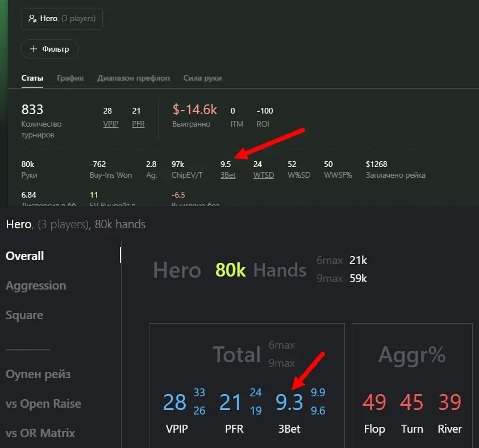Switch to the Статы tab
The height and width of the screenshot is (448, 479).
pyautogui.click(x=32, y=78)
